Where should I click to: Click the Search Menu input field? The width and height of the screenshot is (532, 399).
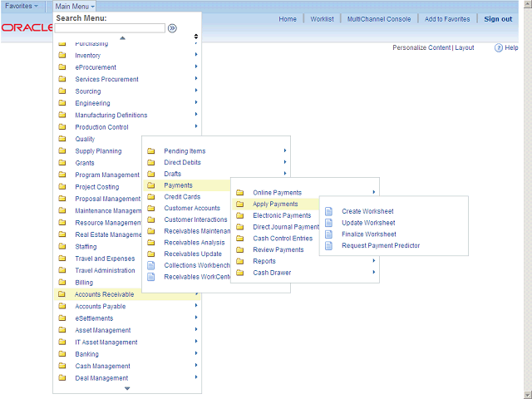tap(110, 28)
